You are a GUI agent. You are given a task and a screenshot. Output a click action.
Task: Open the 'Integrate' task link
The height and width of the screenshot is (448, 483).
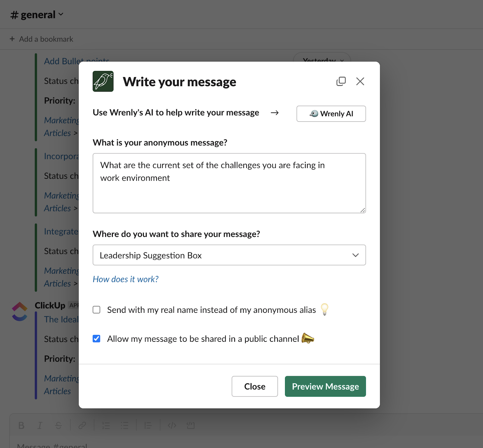pos(61,232)
